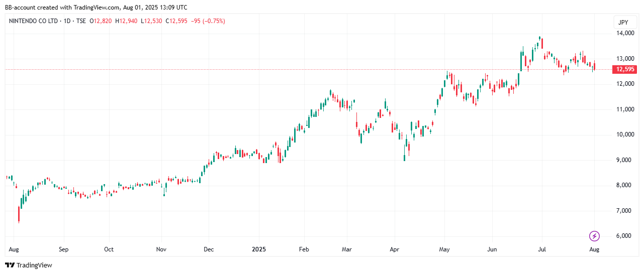Viewport: 644px width, 274px height.
Task: Click the Jun label on time axis
Action: (492, 249)
